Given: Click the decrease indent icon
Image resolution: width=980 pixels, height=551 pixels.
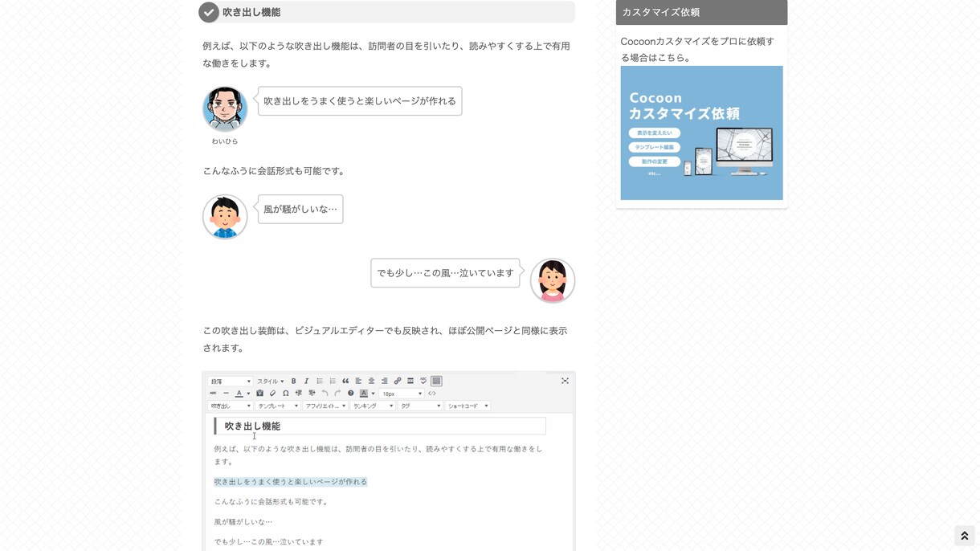Looking at the screenshot, I should tap(298, 394).
